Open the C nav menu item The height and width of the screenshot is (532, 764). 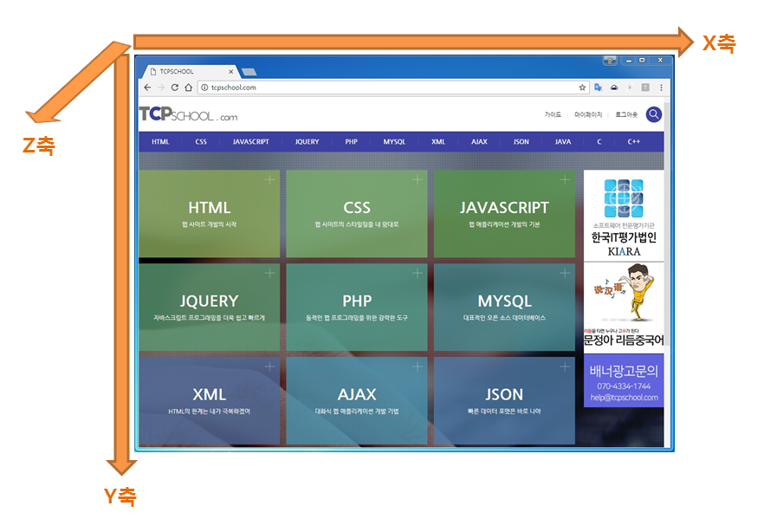coord(599,142)
